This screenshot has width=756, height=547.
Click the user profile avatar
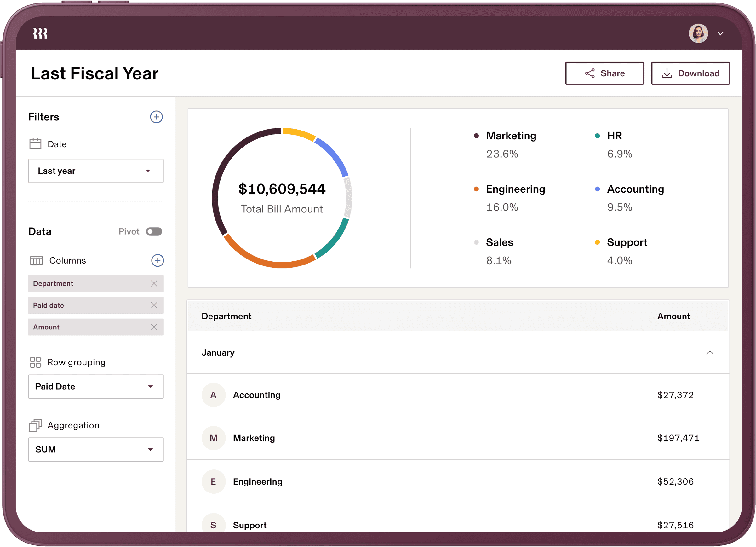[x=698, y=33]
